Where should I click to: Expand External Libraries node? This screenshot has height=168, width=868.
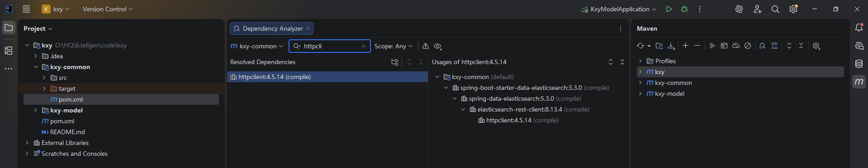[x=27, y=143]
